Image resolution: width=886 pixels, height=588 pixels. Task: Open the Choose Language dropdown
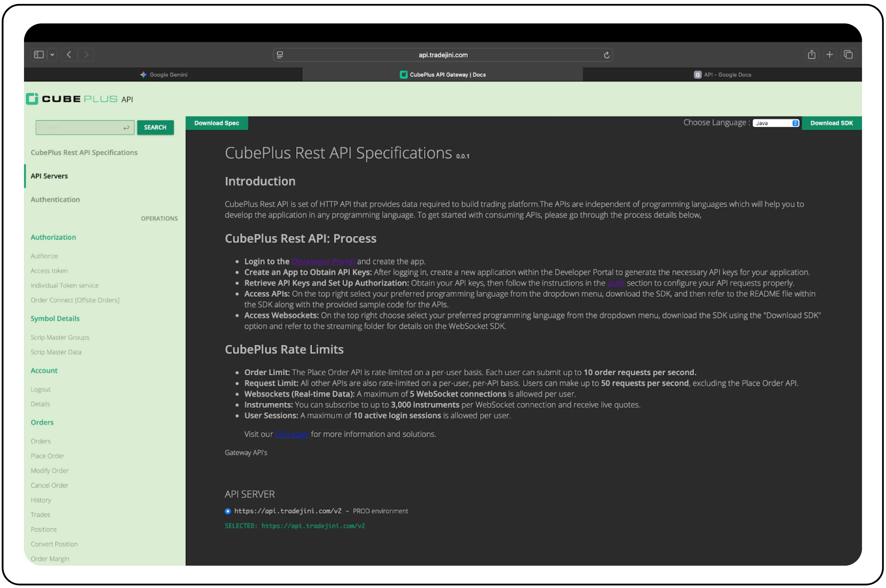click(x=776, y=123)
